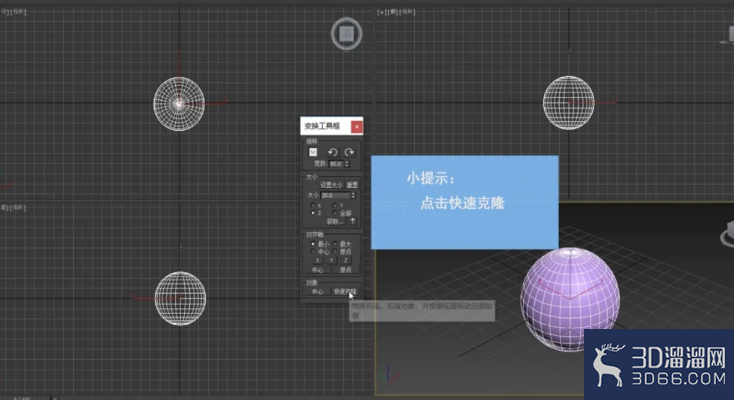Select the wireframe sphere in top viewport
This screenshot has height=400, width=734.
click(179, 104)
